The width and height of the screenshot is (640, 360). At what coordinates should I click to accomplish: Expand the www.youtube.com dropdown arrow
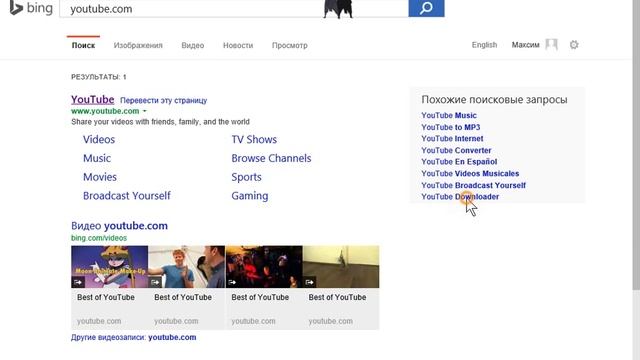click(x=144, y=111)
